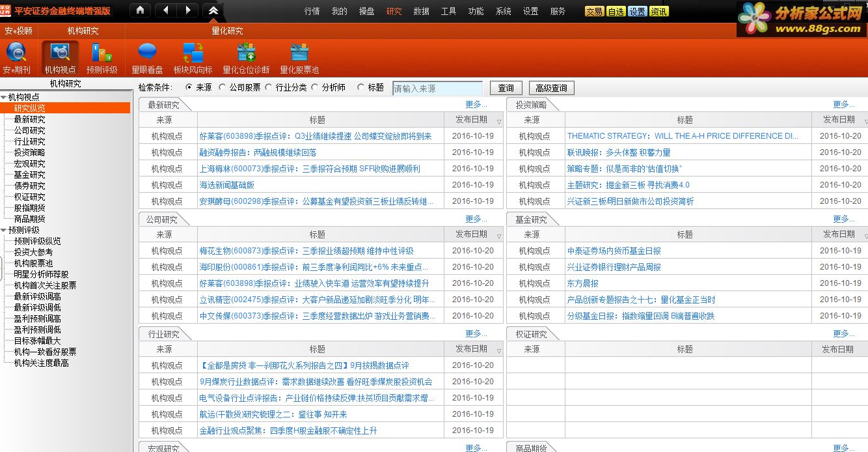Open 更多 link for 公司研究

476,219
